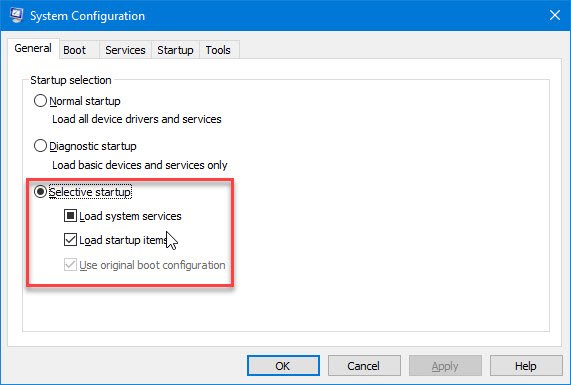
Task: Uncheck Load startup items
Action: click(x=70, y=240)
